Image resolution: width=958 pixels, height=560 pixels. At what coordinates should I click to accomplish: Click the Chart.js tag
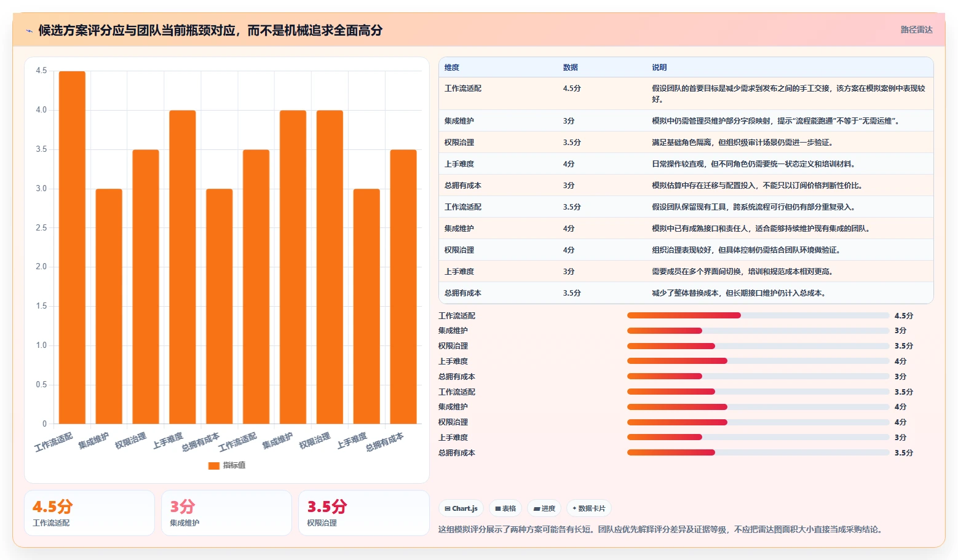461,508
